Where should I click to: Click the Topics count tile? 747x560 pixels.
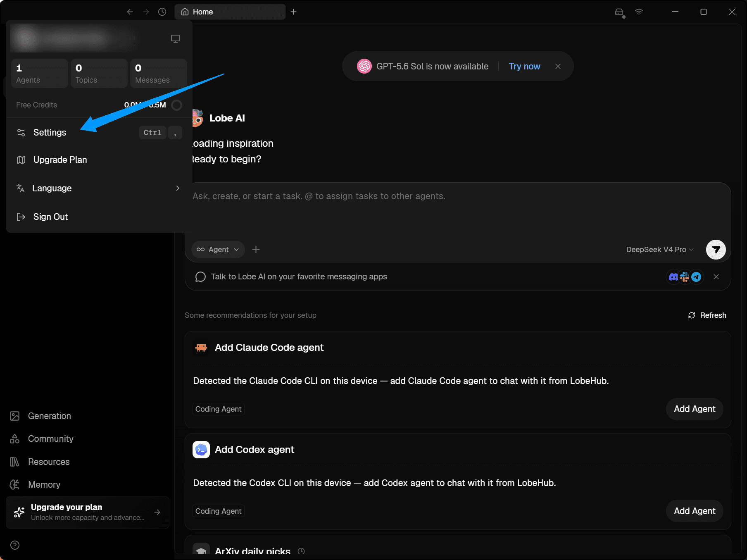[99, 74]
